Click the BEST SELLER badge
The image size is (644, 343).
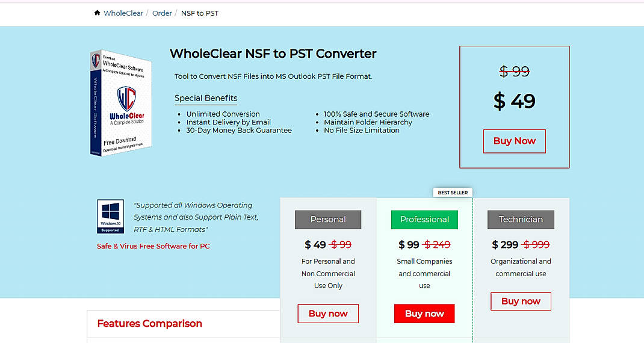[453, 192]
